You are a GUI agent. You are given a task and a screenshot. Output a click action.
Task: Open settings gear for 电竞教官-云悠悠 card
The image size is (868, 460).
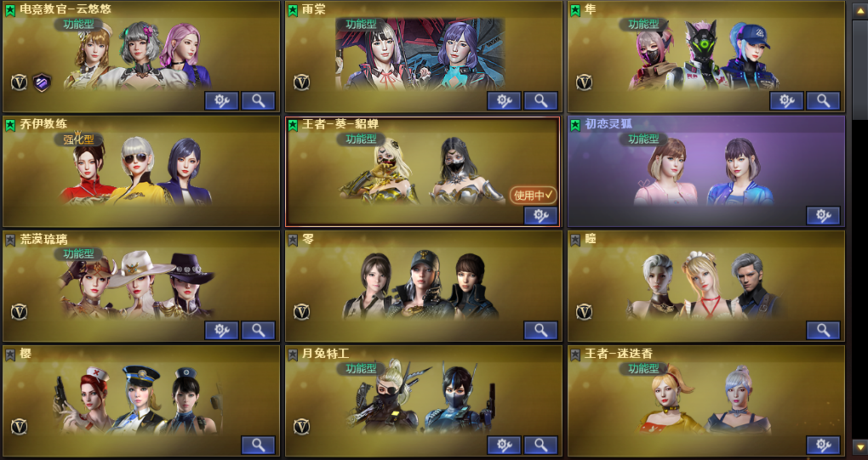(221, 100)
